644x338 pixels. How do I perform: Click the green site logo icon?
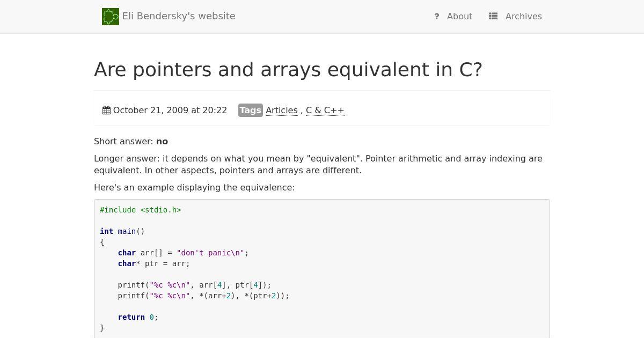(x=110, y=17)
